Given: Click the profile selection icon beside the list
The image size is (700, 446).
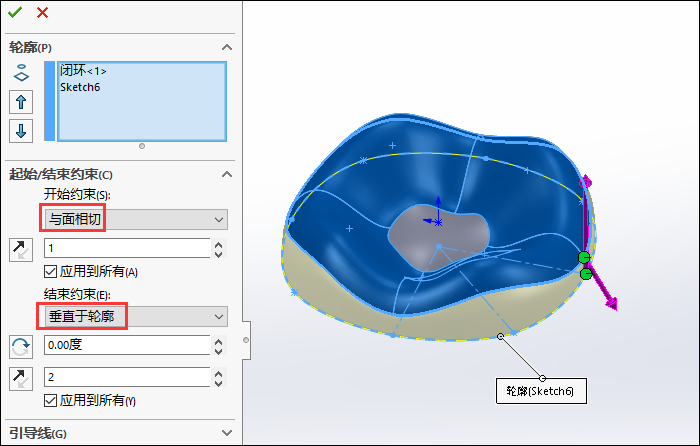Looking at the screenshot, I should 21,74.
